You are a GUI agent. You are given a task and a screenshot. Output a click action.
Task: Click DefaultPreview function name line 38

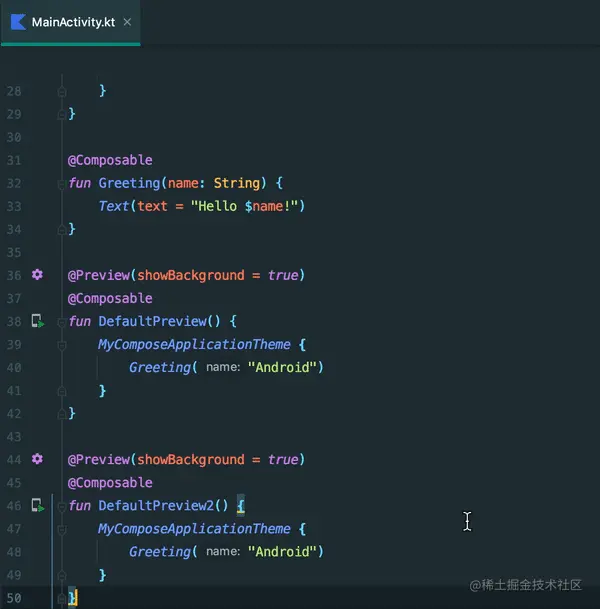click(x=152, y=321)
